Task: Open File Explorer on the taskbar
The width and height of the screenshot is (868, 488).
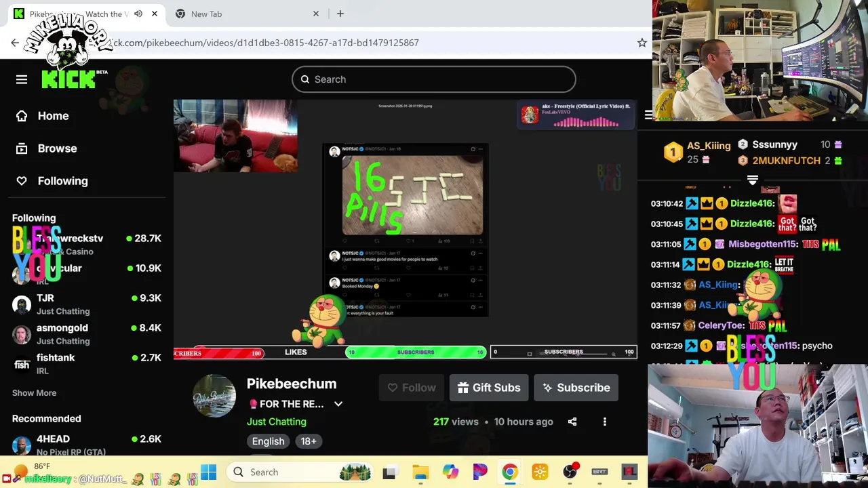Action: tap(420, 472)
